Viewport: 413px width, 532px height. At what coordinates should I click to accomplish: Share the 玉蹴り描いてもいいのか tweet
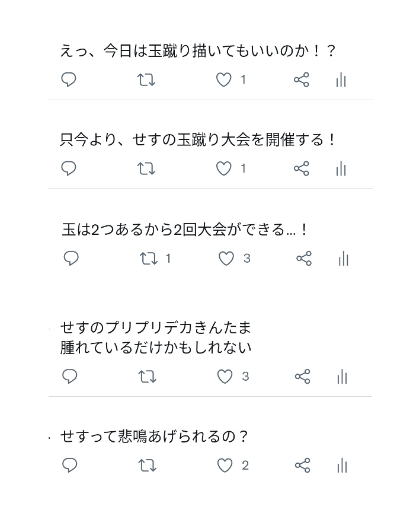pos(302,79)
